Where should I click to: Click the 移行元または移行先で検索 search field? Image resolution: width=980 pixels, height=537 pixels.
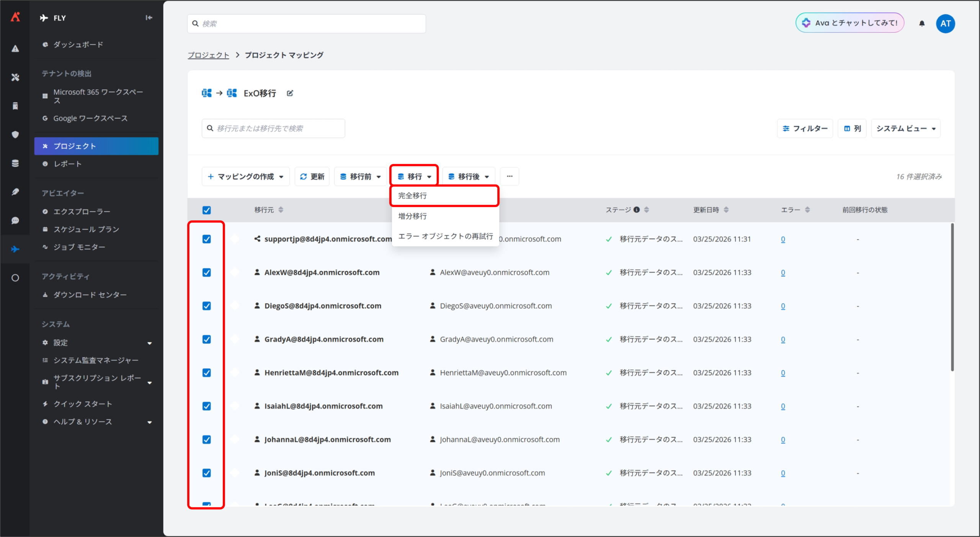(273, 129)
